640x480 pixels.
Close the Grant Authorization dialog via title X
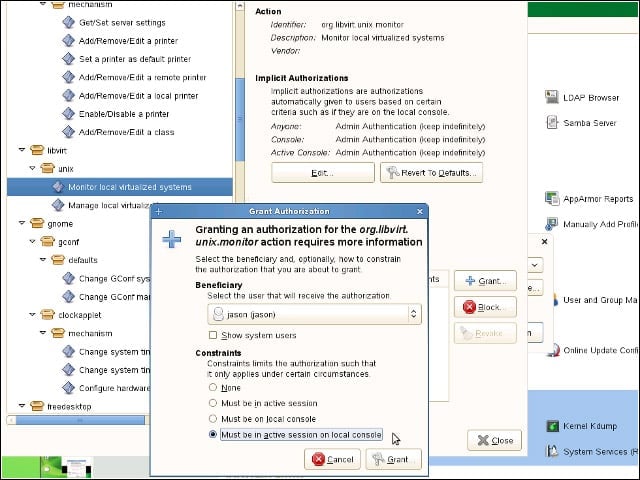pos(420,211)
